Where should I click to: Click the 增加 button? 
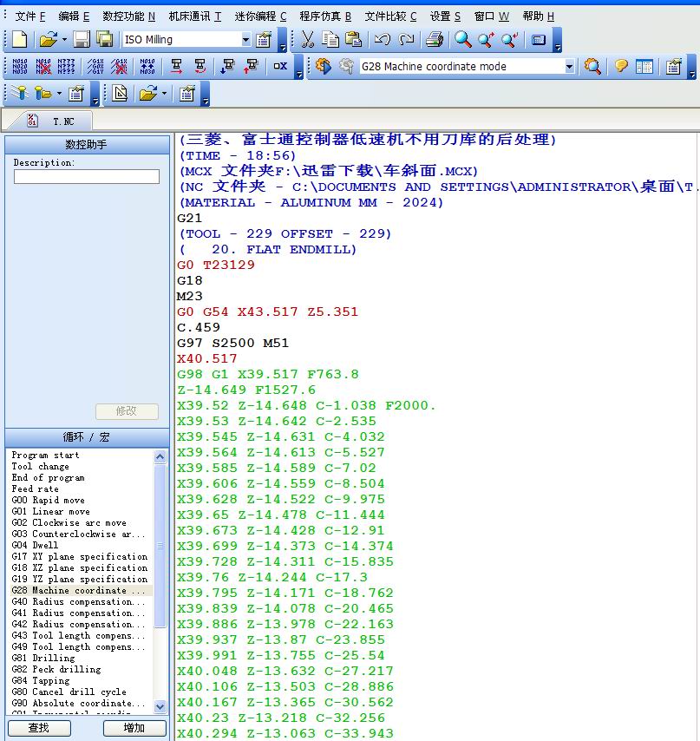[134, 728]
